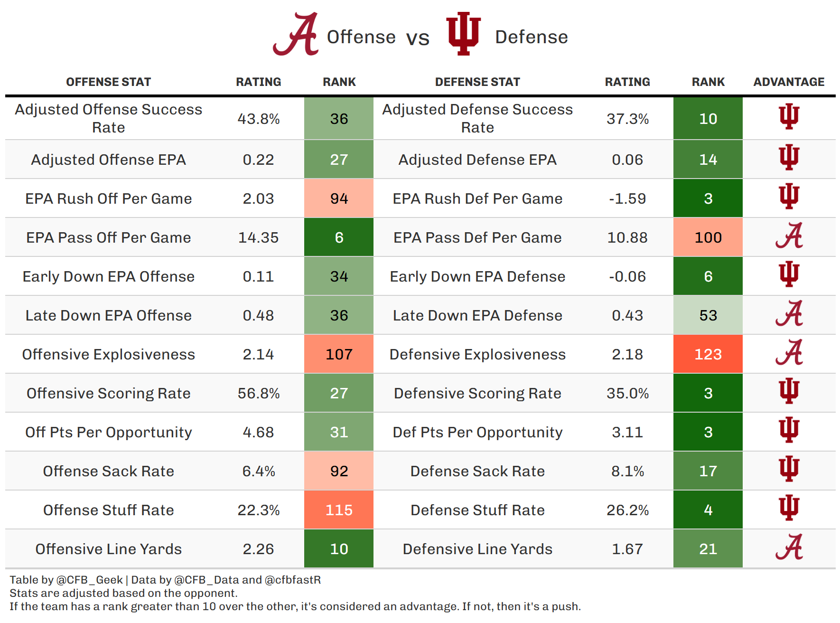Screen dimensions: 840x623
Task: Select the OFFENSE STAT column header
Action: tap(108, 82)
